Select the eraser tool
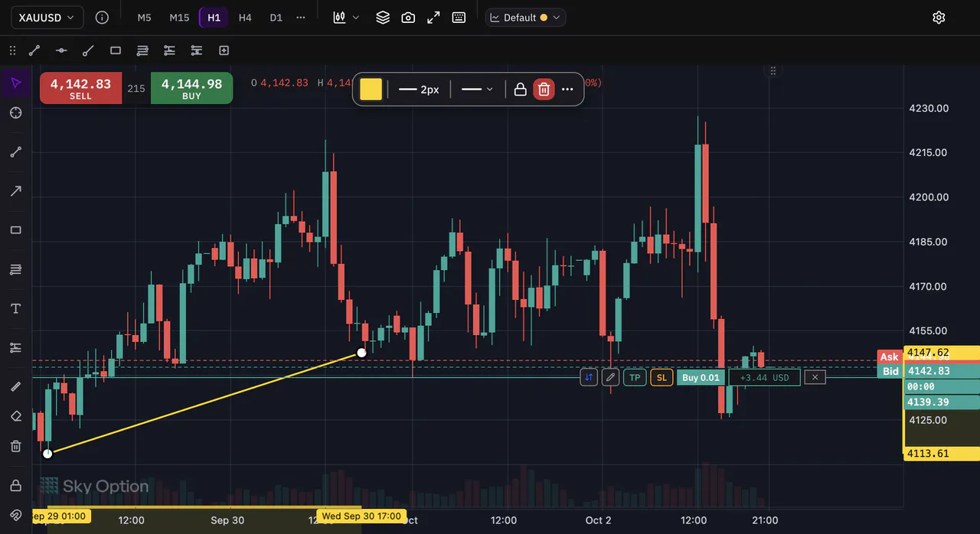Image resolution: width=980 pixels, height=534 pixels. click(16, 416)
